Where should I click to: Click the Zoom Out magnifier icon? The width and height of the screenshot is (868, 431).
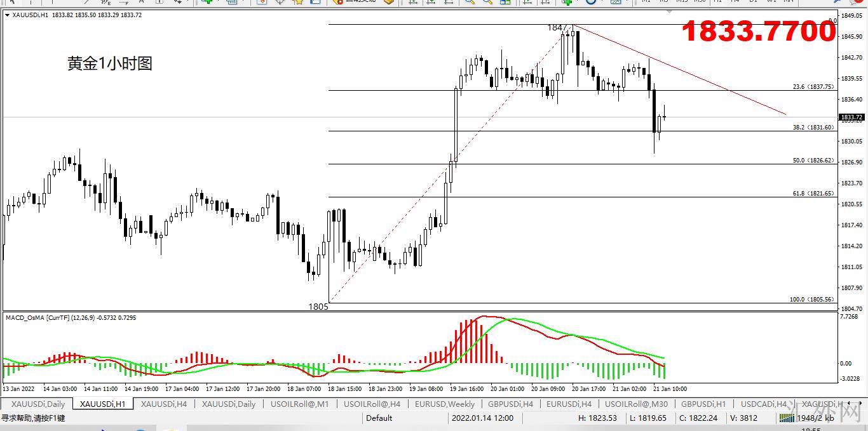487,2
